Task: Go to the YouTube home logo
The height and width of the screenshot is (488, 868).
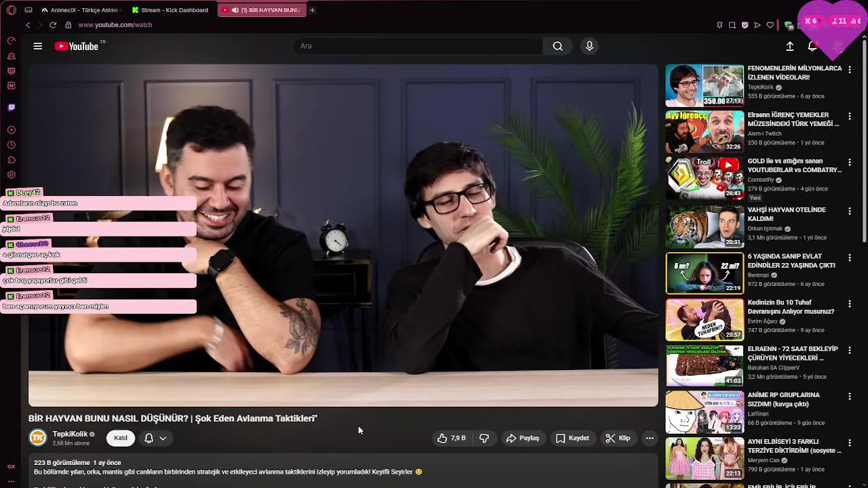Action: tap(77, 46)
